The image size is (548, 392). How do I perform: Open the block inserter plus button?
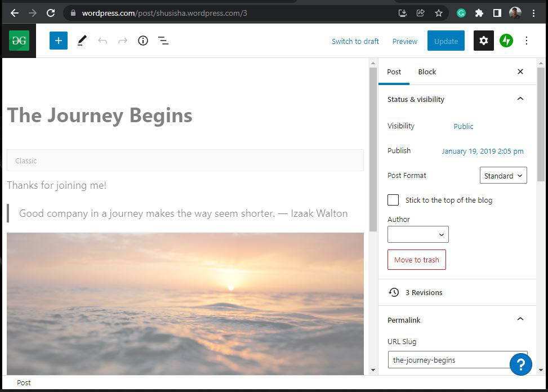(x=59, y=41)
